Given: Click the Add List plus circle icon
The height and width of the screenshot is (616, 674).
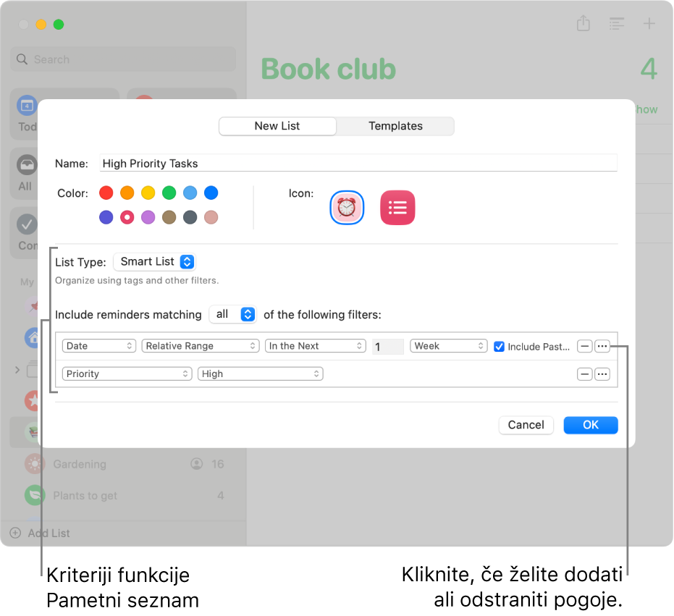Looking at the screenshot, I should point(15,533).
